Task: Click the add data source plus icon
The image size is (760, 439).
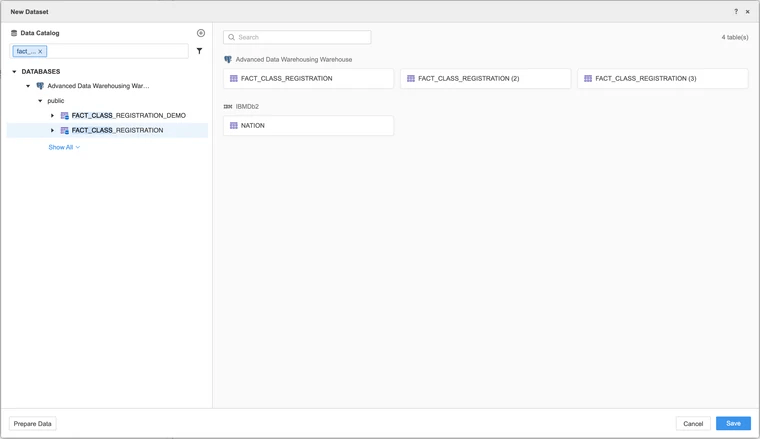Action: pos(201,33)
